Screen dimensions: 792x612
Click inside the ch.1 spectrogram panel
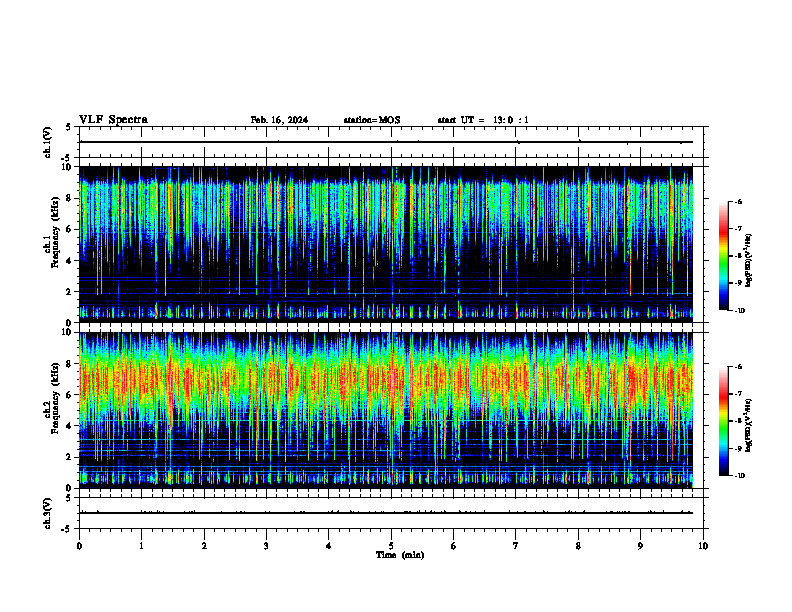386,244
